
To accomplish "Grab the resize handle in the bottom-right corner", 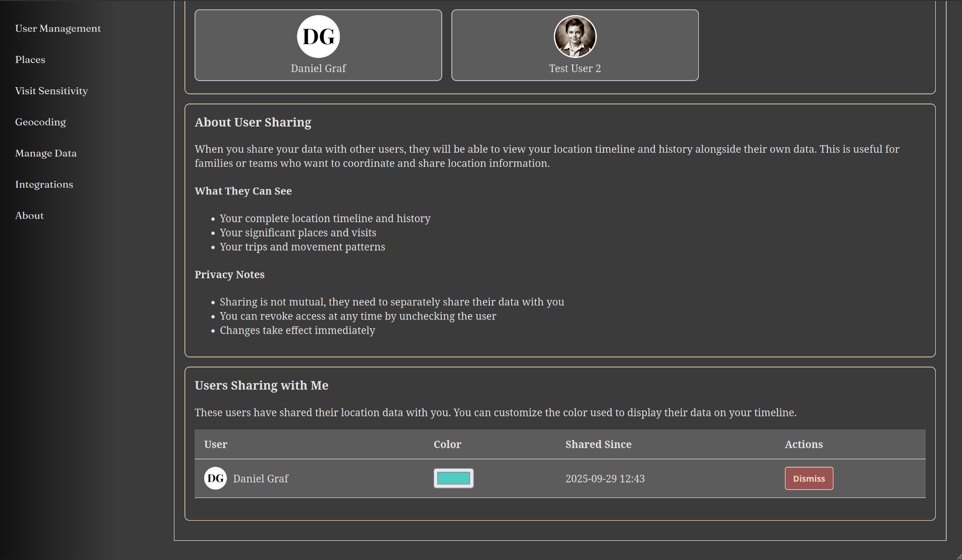I will click(958, 556).
